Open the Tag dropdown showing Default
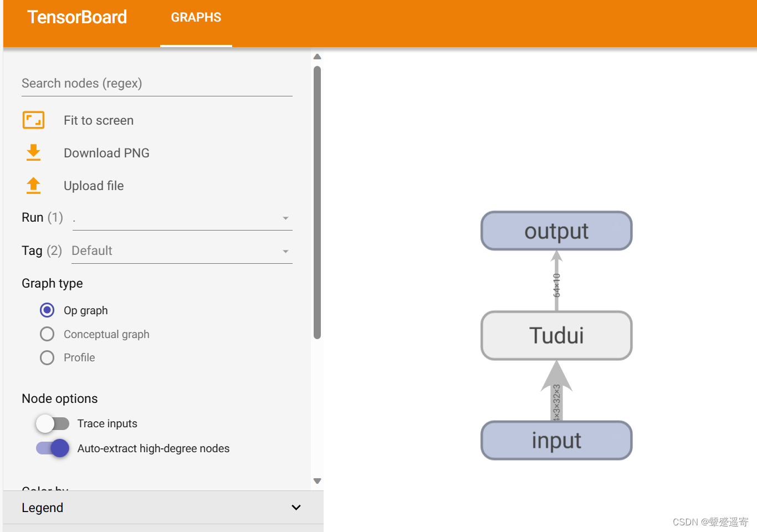This screenshot has height=532, width=757. pyautogui.click(x=182, y=251)
